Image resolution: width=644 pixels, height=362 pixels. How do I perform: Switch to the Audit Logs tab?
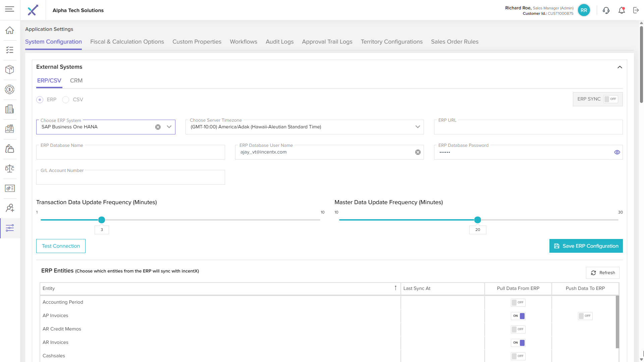point(279,42)
